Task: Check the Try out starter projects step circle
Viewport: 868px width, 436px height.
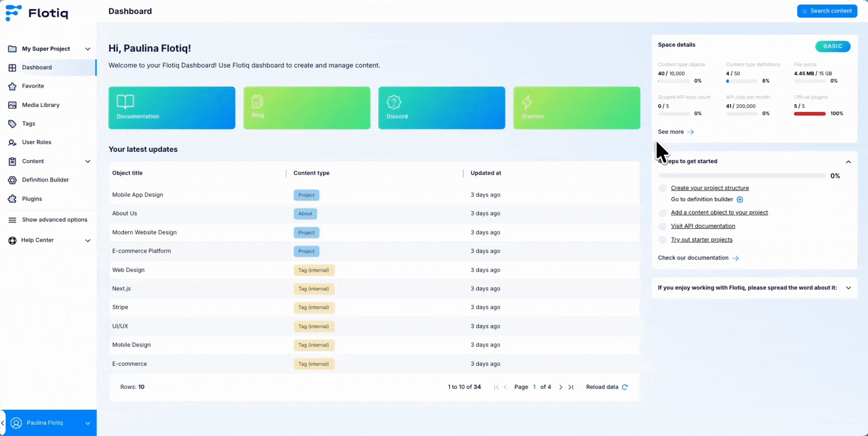Action: point(662,240)
